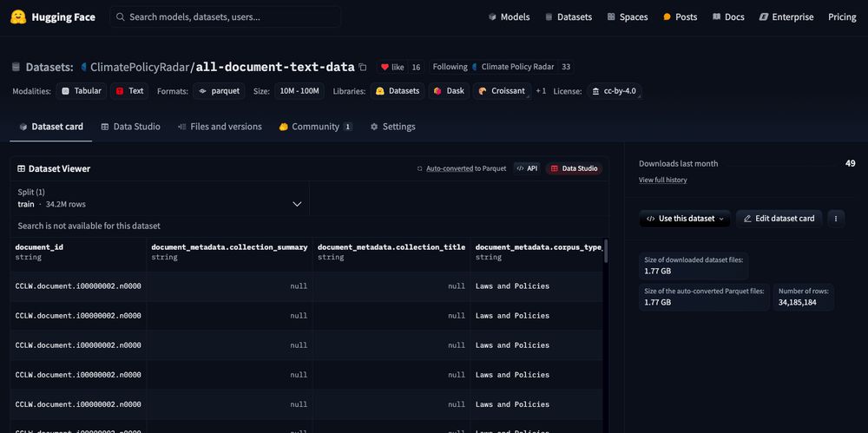The image size is (868, 433).
Task: Open Models in top navigation
Action: (509, 17)
